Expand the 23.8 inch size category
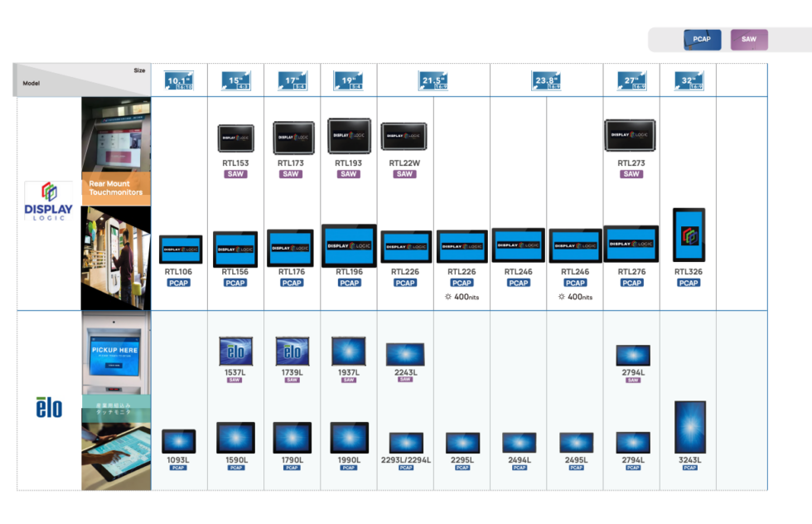The image size is (812, 524). click(547, 79)
